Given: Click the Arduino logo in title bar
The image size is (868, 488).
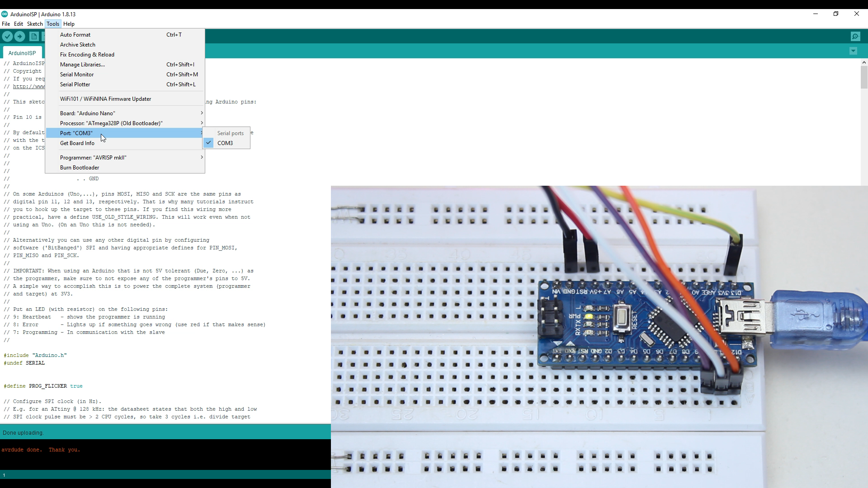Looking at the screenshot, I should (x=5, y=14).
